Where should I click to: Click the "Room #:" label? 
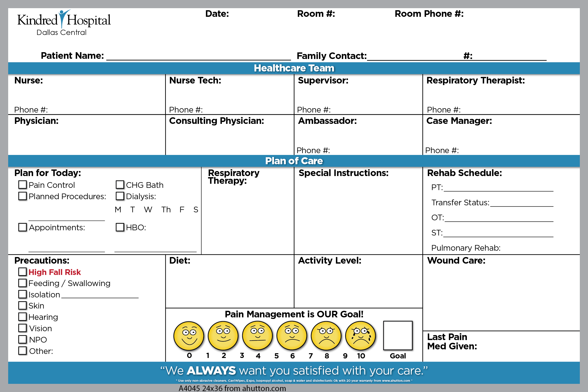316,14
